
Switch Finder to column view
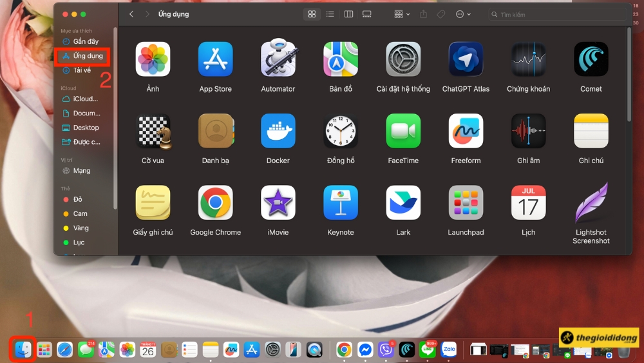(x=348, y=14)
